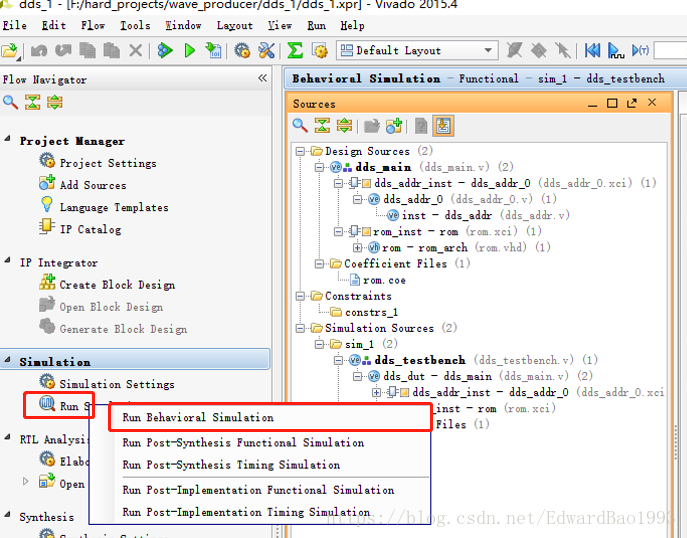Screen dimensions: 687x538
Task: Open the Layout menu
Action: pyautogui.click(x=234, y=25)
